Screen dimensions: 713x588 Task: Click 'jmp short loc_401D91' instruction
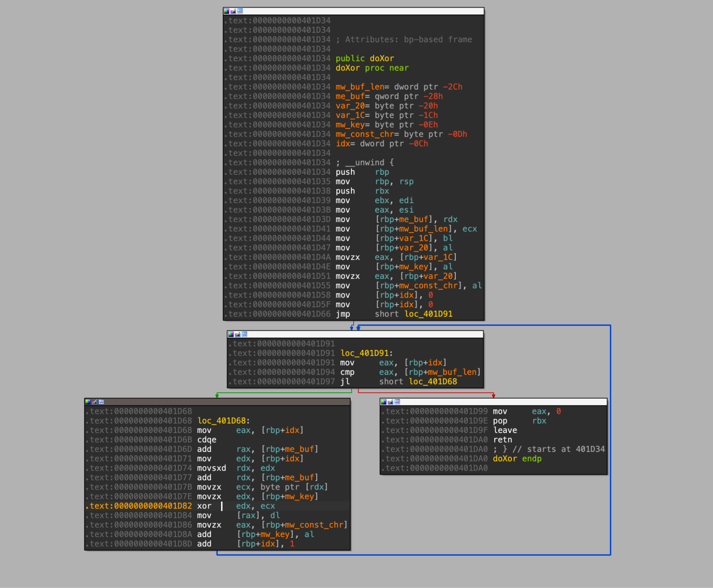pyautogui.click(x=394, y=314)
